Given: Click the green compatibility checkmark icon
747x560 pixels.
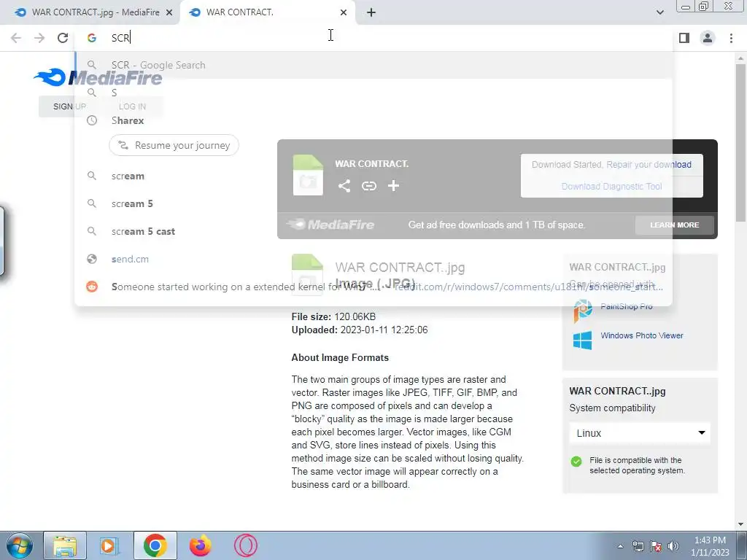Looking at the screenshot, I should [576, 461].
